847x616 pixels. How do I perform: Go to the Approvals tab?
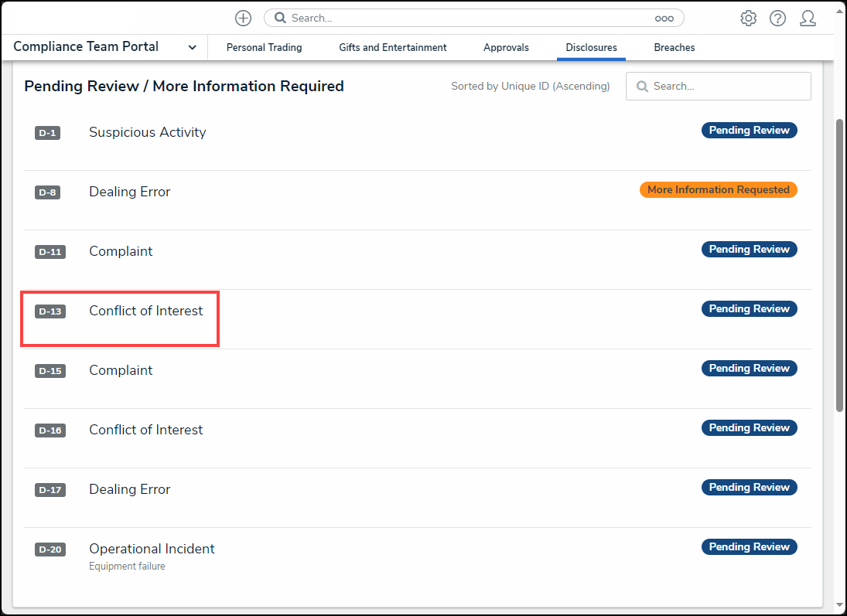coord(506,47)
